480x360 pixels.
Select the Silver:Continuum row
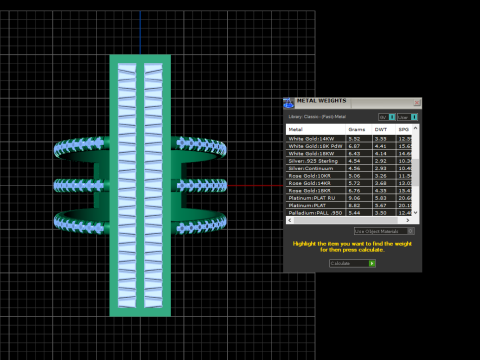[349, 168]
